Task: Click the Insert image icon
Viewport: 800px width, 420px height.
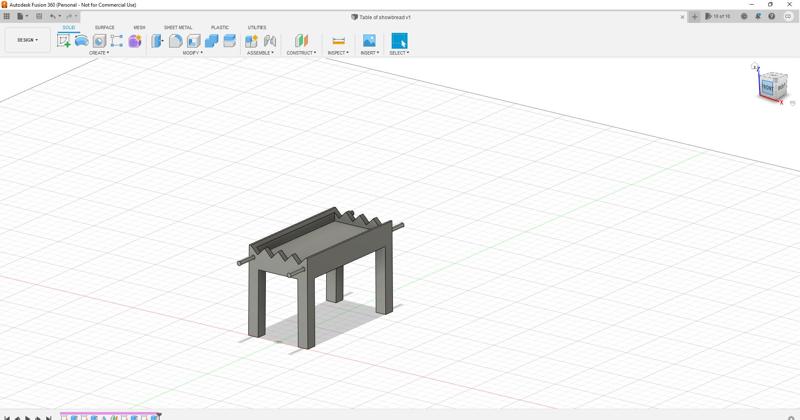Action: [369, 41]
